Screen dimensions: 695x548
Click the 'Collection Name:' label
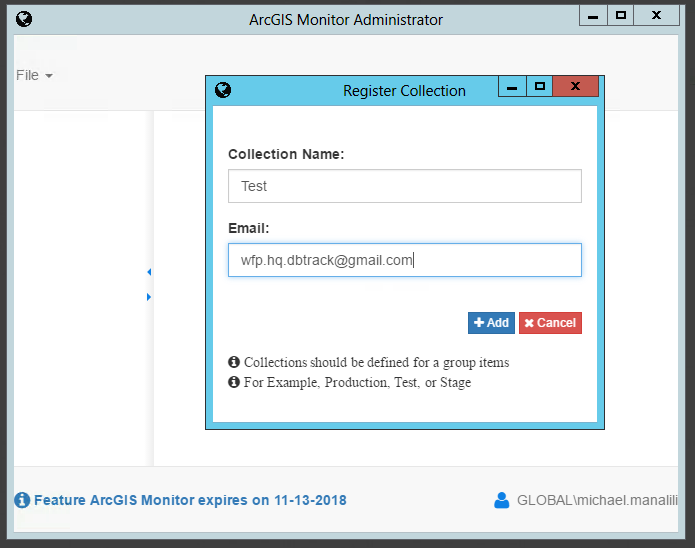[286, 154]
